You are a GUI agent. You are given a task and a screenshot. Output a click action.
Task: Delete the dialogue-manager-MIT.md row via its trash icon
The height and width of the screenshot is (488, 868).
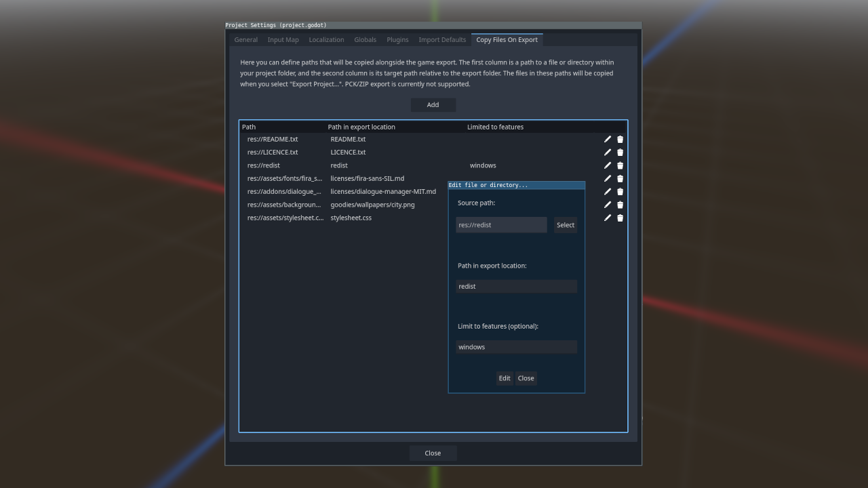620,192
